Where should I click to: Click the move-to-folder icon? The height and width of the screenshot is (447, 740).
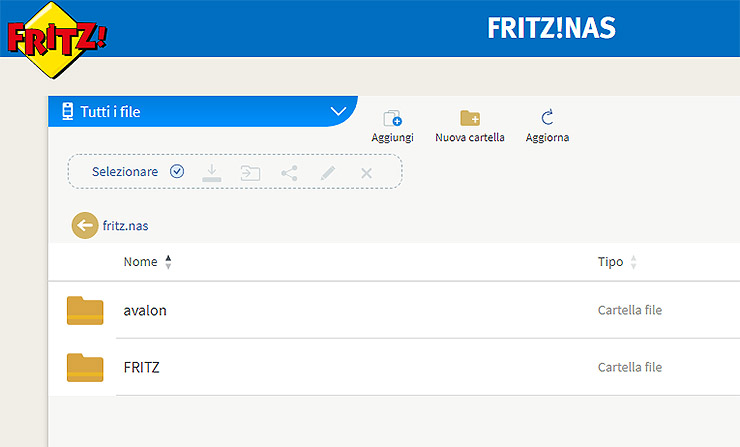coord(250,172)
